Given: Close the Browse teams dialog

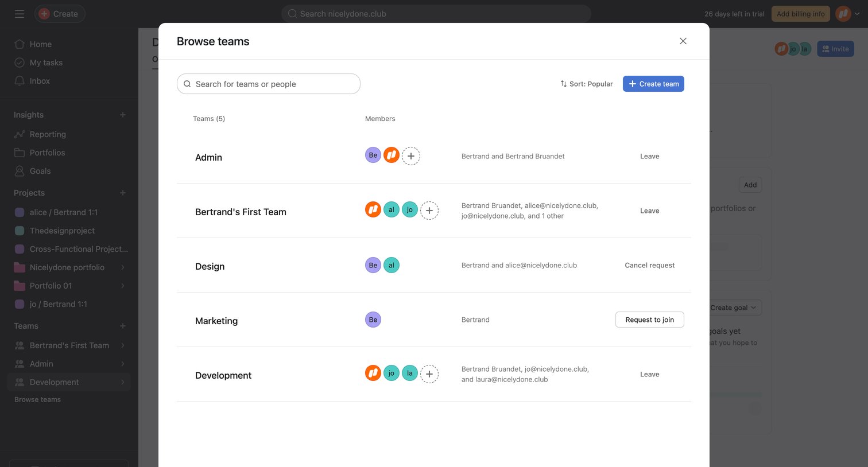Looking at the screenshot, I should (683, 41).
